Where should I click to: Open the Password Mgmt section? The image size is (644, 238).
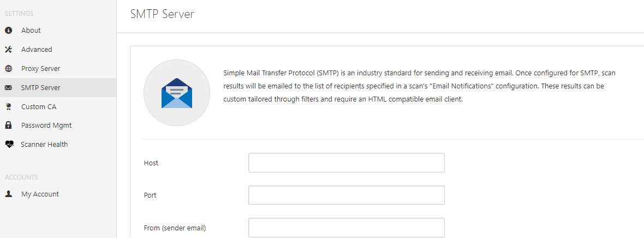(x=46, y=126)
